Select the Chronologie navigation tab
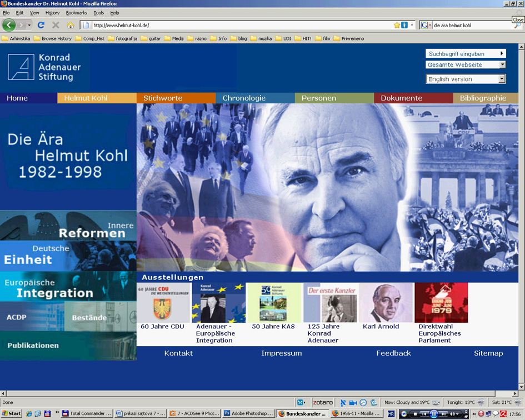This screenshot has height=420, width=525. pyautogui.click(x=244, y=98)
